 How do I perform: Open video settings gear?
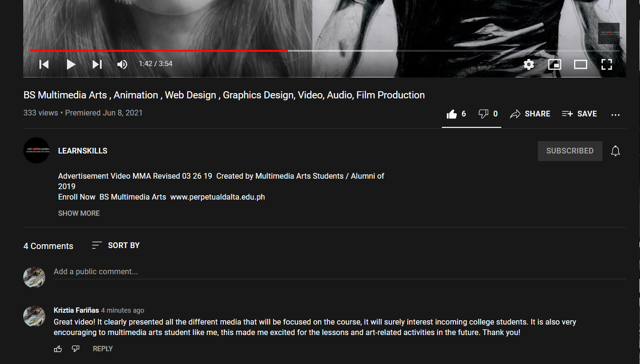click(x=529, y=64)
